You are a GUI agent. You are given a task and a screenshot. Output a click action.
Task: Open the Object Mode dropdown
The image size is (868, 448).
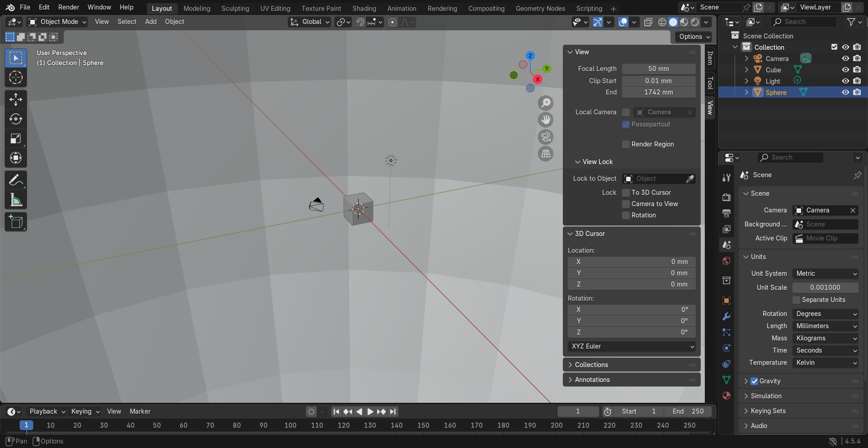57,22
